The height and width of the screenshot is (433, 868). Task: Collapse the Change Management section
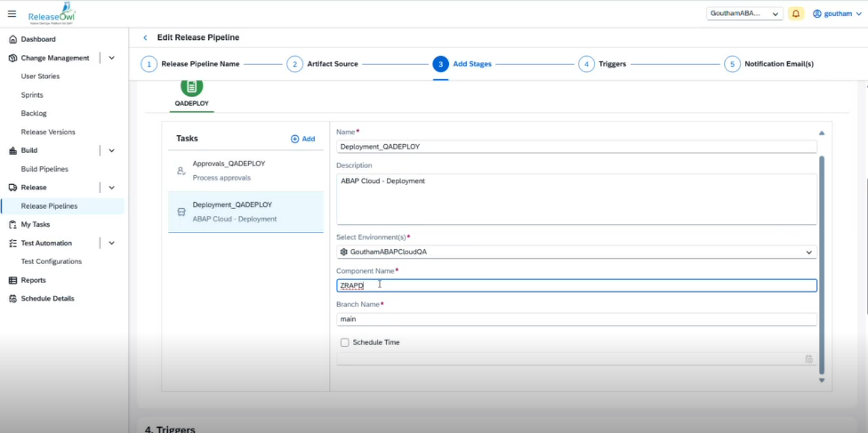click(x=111, y=58)
